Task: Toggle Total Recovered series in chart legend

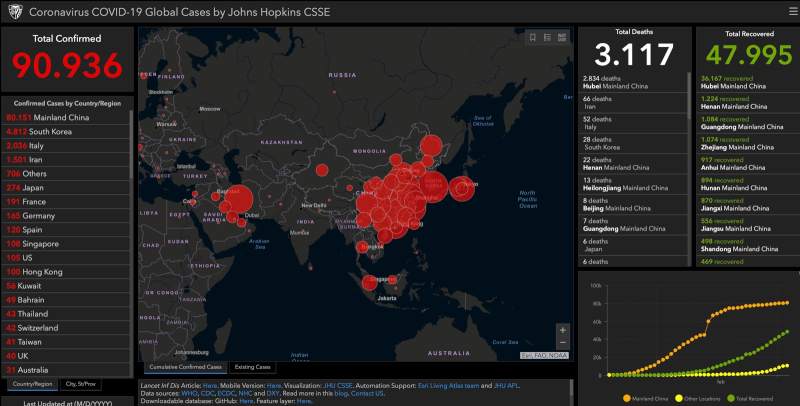Action: point(750,398)
